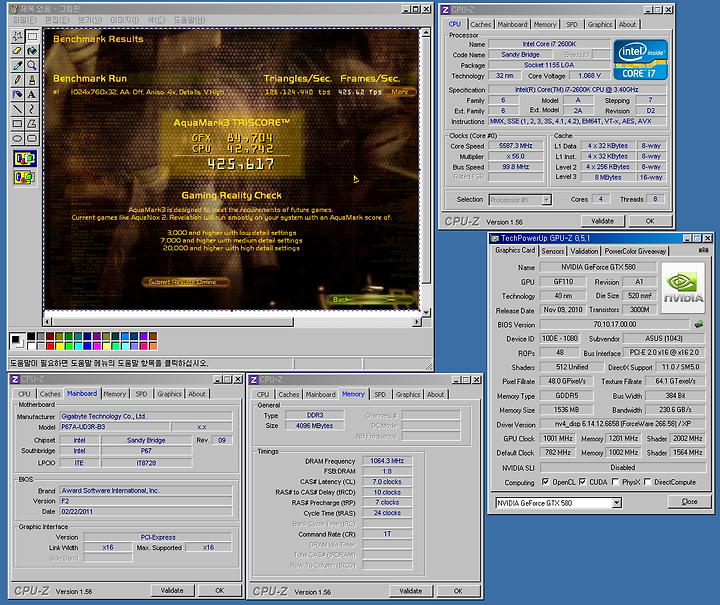Select the rectangular Select tool in Paint
This screenshot has width=720, height=605.
[32, 36]
